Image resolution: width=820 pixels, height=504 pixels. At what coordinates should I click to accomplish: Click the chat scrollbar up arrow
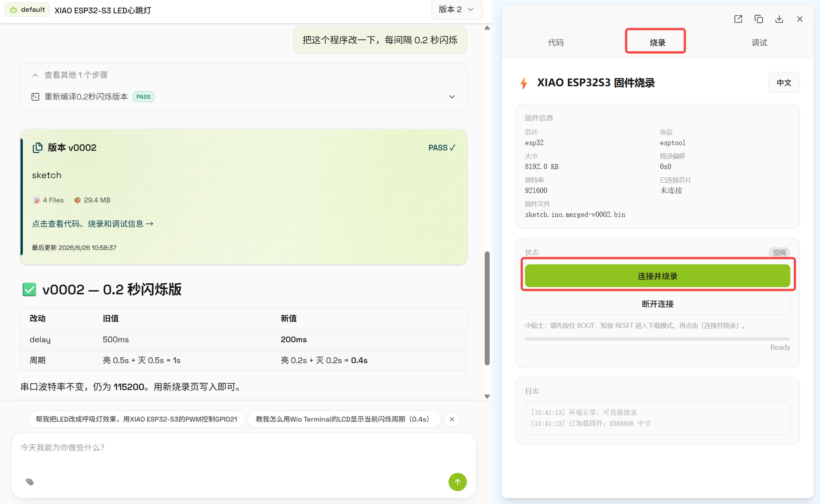tap(487, 28)
